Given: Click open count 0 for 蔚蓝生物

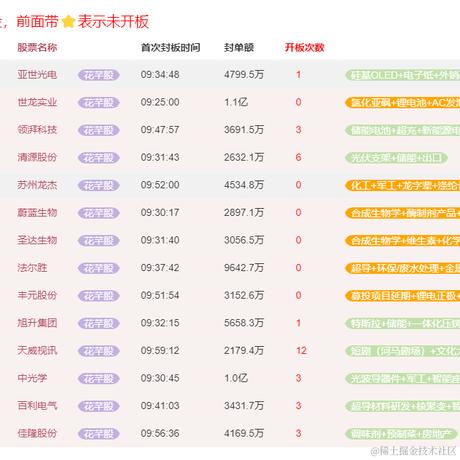Looking at the screenshot, I should [x=298, y=212].
